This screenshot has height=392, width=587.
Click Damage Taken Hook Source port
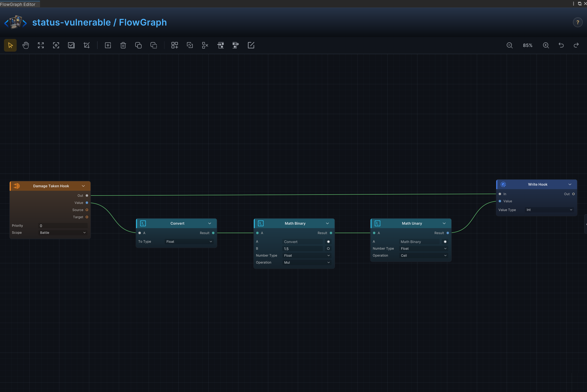tap(87, 210)
